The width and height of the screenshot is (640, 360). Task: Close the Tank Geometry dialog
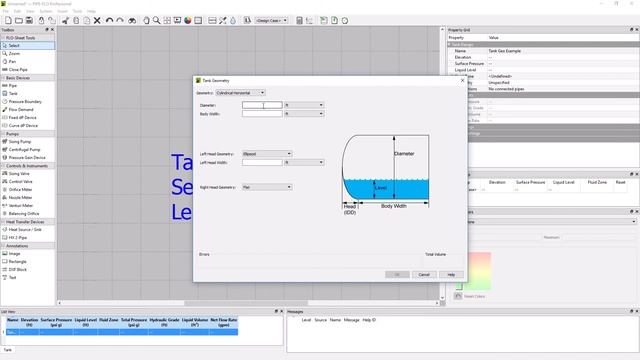[x=462, y=80]
